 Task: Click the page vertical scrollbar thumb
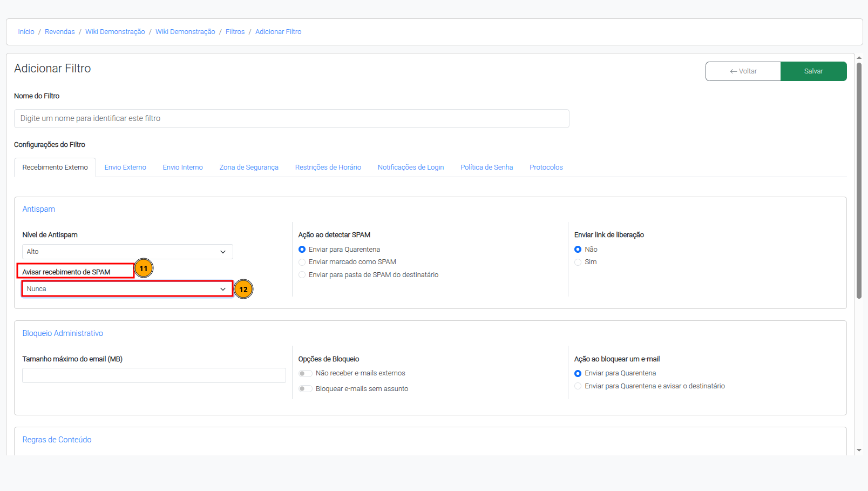click(859, 180)
